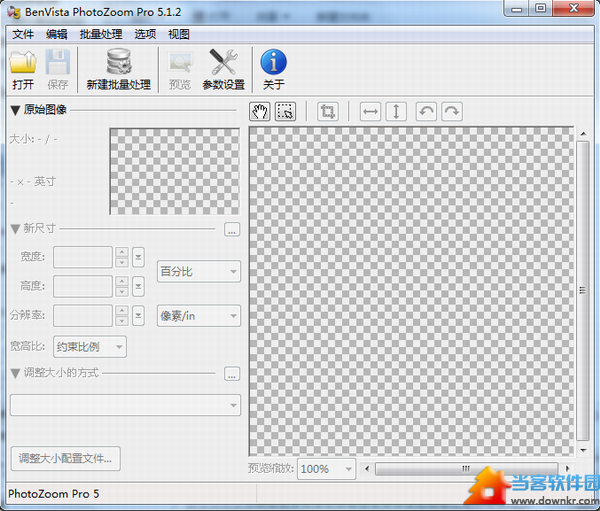
Task: Open the 预览缩放 100% dropdown
Action: tap(326, 469)
